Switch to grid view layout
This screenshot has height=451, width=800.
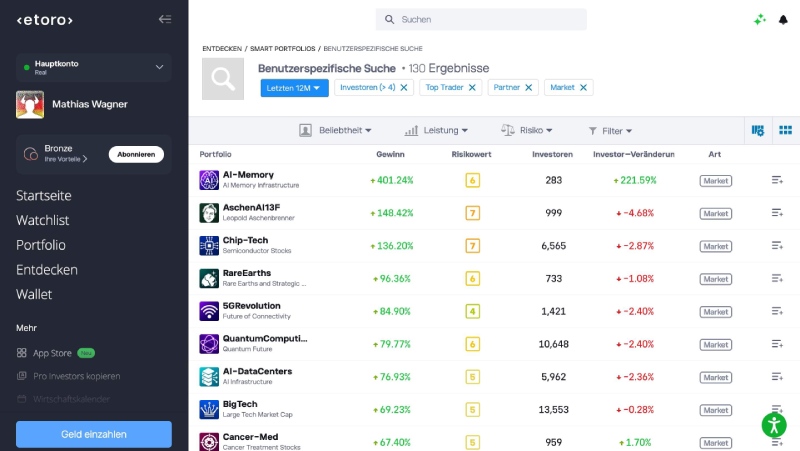[x=785, y=131]
